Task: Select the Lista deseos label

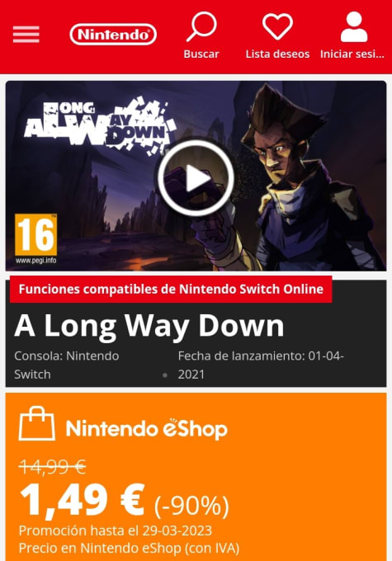Action: (277, 54)
